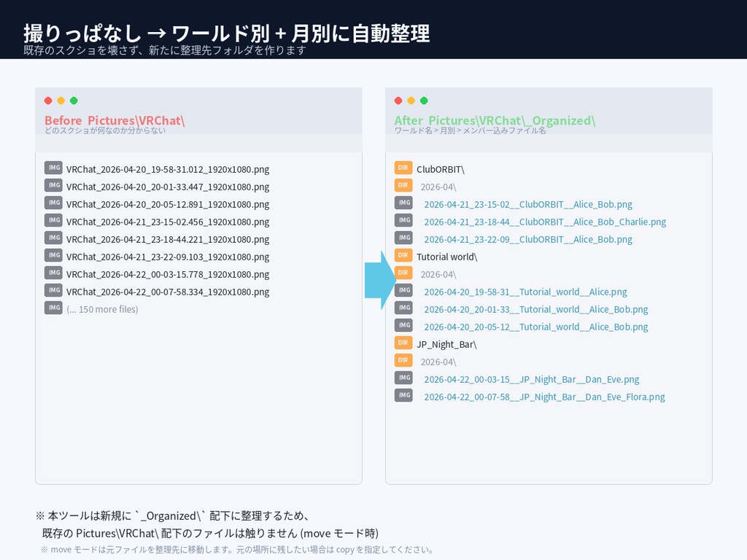This screenshot has height=560, width=747.
Task: Click the IMG icon beside 2026-04-21_23-15-02__ClubORBIT__Alice_Bob.png
Action: pyautogui.click(x=404, y=203)
